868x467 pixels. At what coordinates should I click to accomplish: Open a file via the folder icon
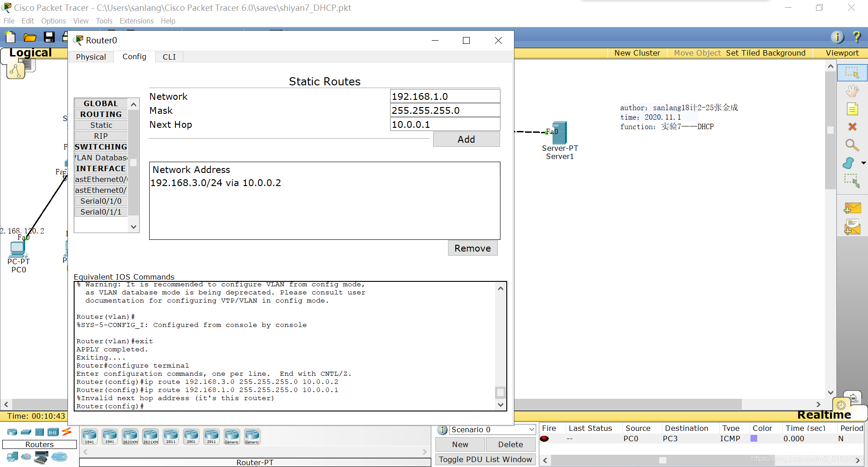30,37
